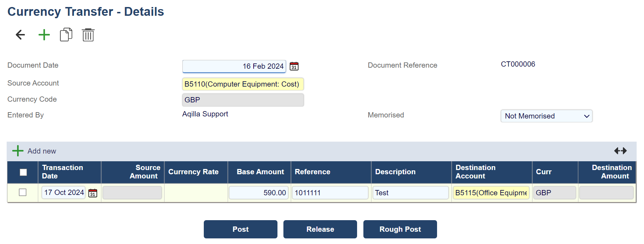Click the copy document icon
The height and width of the screenshot is (244, 644).
point(66,35)
